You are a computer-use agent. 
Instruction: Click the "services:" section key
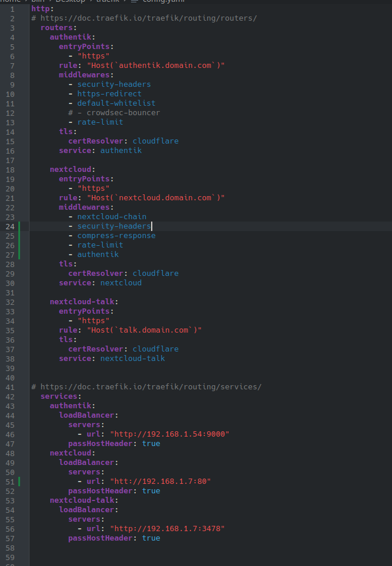click(61, 396)
